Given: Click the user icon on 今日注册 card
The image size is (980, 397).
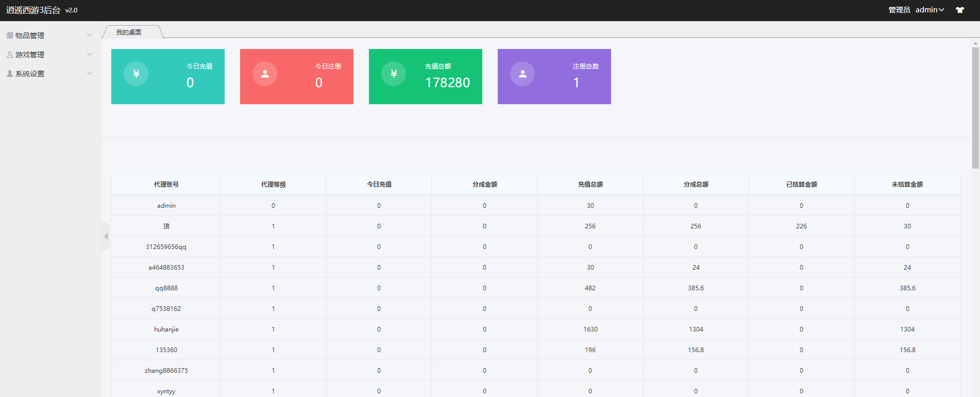Looking at the screenshot, I should coord(265,74).
